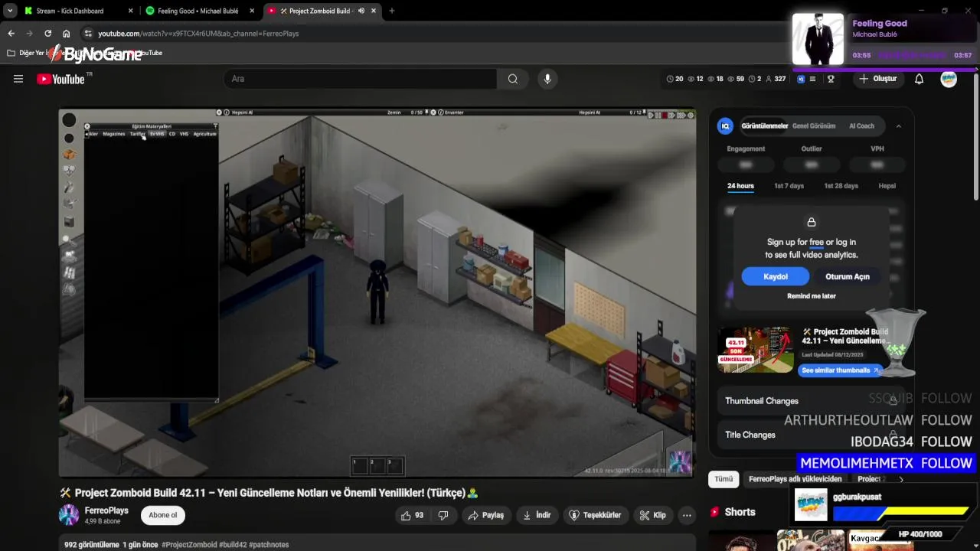The image size is (980, 551).
Task: Click the Kaydol sign-up button
Action: (775, 276)
